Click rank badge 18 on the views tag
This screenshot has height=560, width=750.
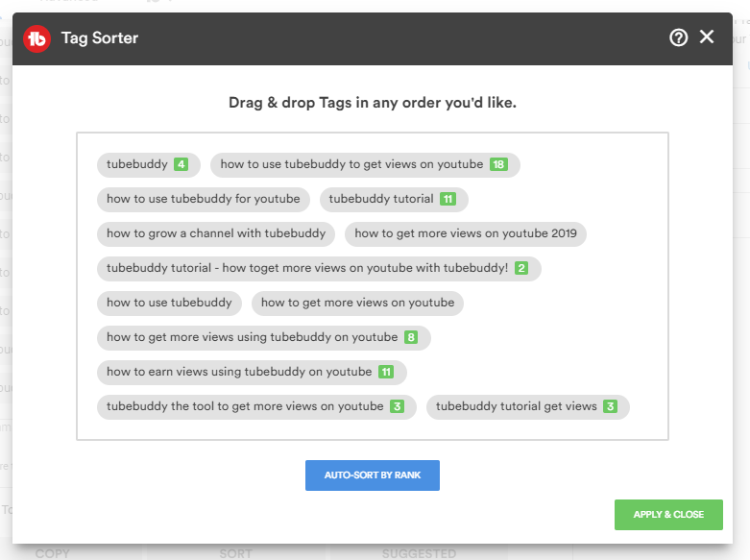pyautogui.click(x=498, y=164)
